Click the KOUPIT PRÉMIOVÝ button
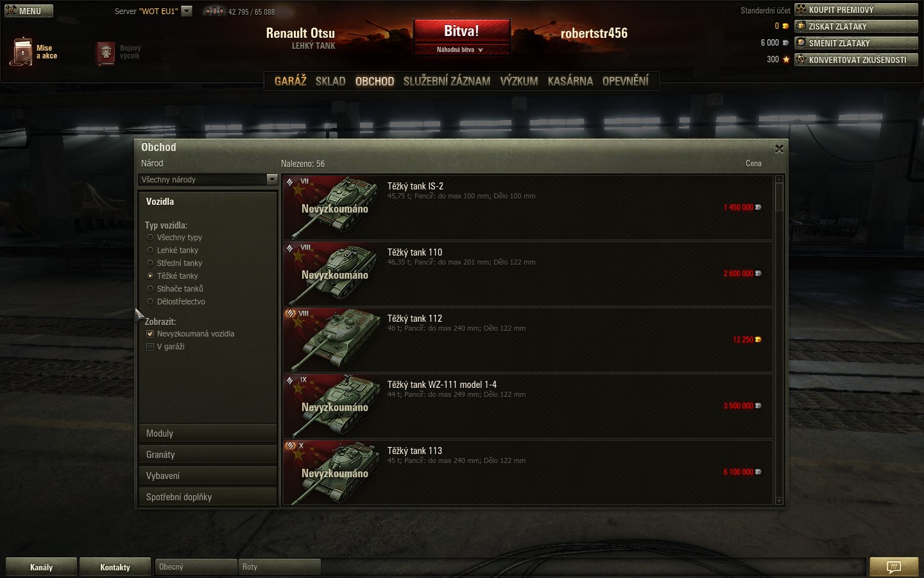924x578 pixels. (857, 10)
